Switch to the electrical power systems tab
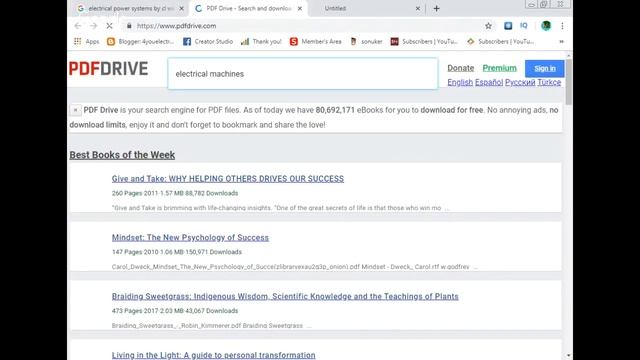Screen dimensions: 640x360 (x=131, y=9)
